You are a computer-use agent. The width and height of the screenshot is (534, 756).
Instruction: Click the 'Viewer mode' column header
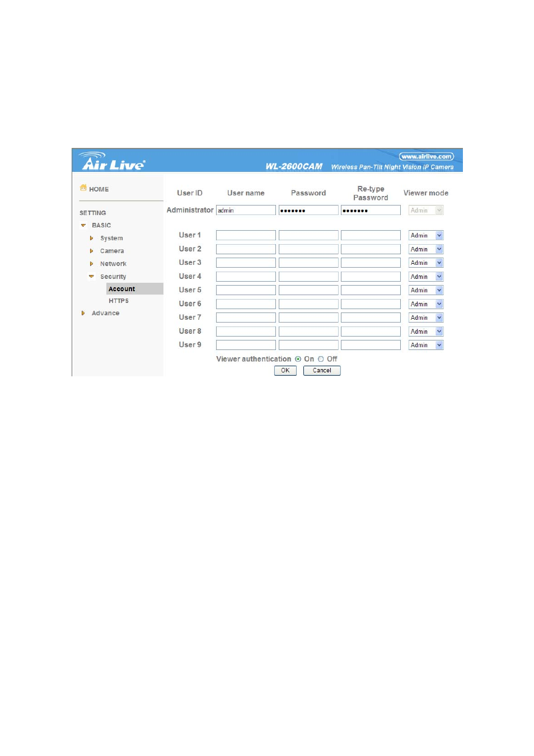(x=426, y=193)
